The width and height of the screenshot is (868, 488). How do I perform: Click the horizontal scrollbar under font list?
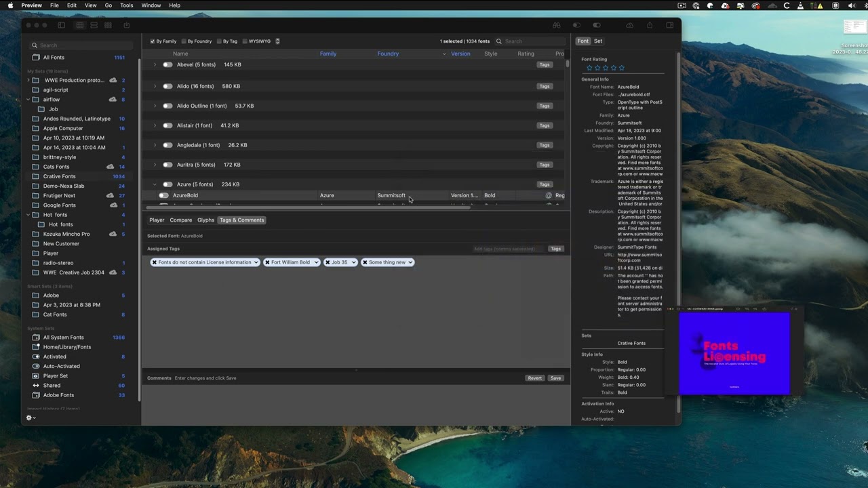[x=309, y=207]
